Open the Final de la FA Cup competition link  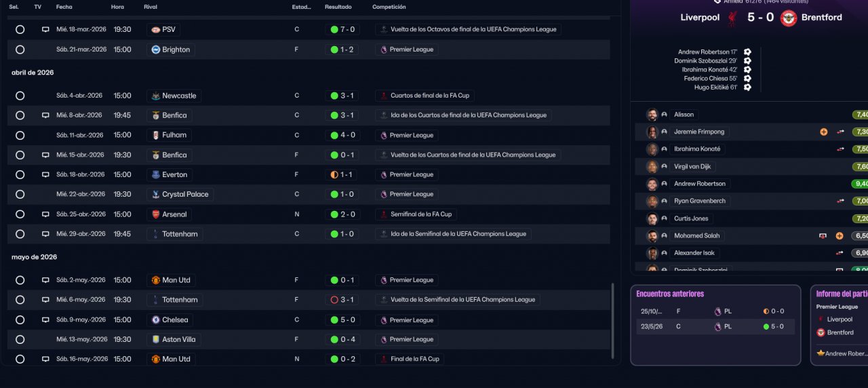coord(414,359)
